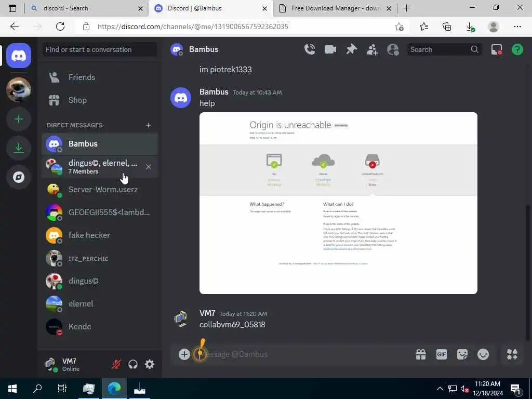Open the GIF picker
The height and width of the screenshot is (399, 532).
point(442,354)
